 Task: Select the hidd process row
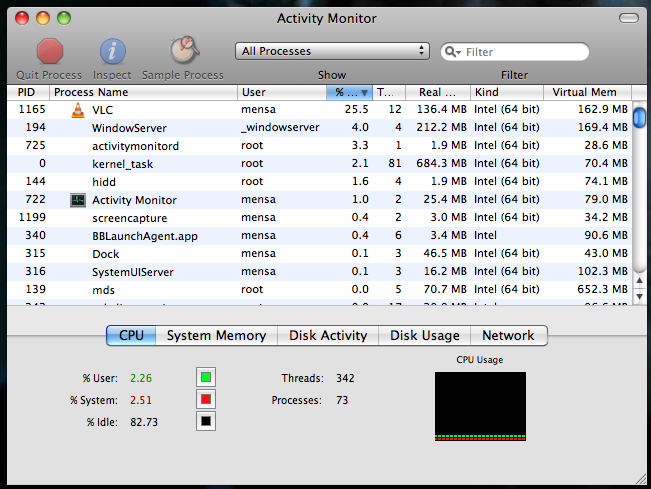[x=320, y=181]
